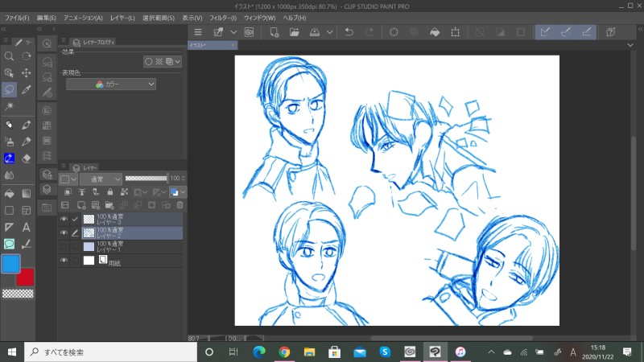Toggle Lock layer padlock icon
Image resolution: width=644 pixels, height=362 pixels.
(110, 191)
